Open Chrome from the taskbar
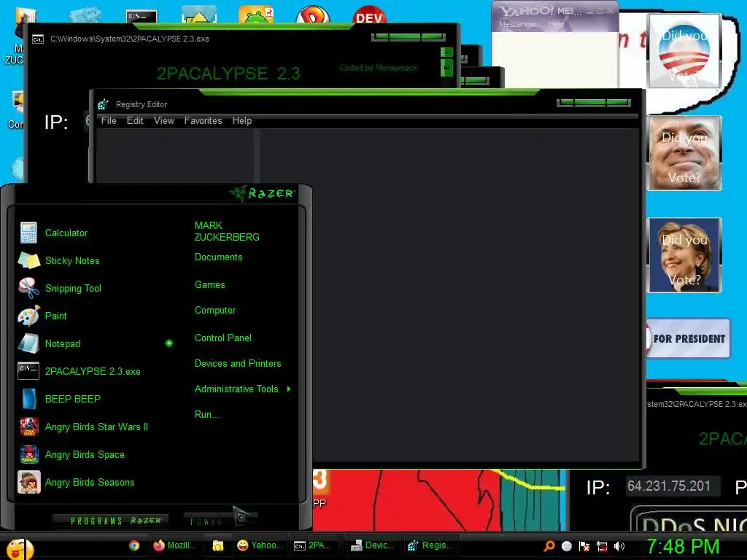 [134, 545]
